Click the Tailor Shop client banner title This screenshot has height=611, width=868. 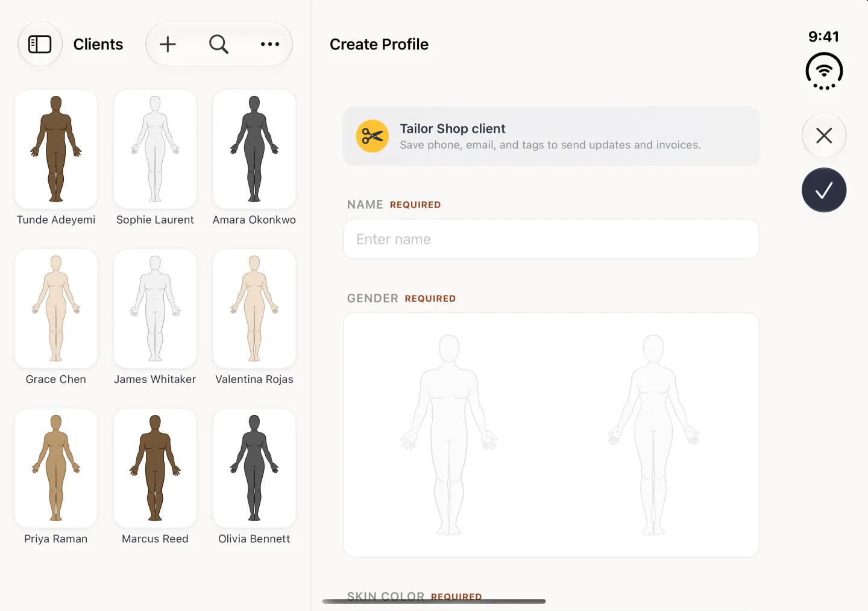[x=453, y=128]
